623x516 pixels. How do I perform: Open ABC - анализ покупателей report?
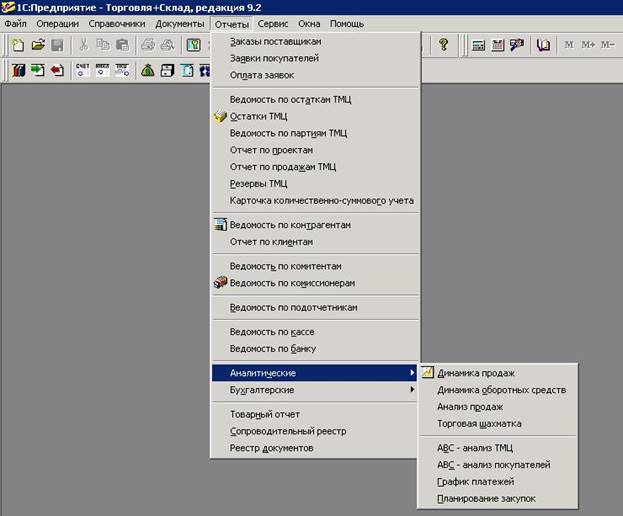(x=493, y=464)
